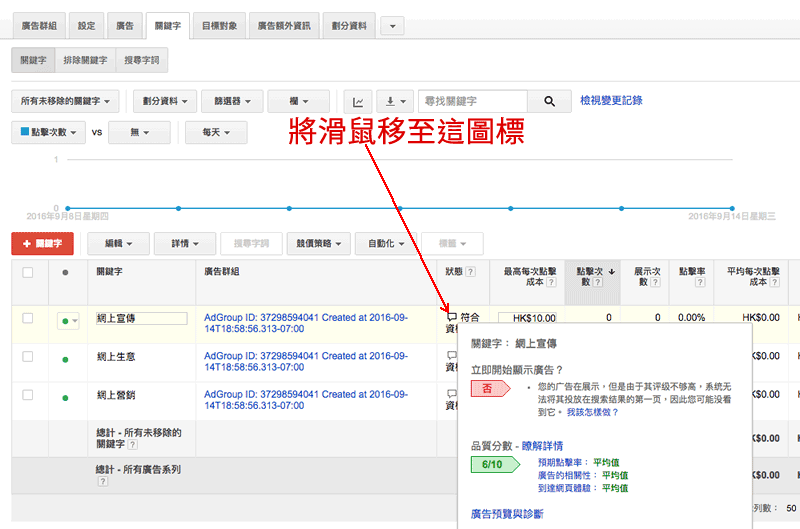Open the 檢視變更記錄 link

(611, 100)
